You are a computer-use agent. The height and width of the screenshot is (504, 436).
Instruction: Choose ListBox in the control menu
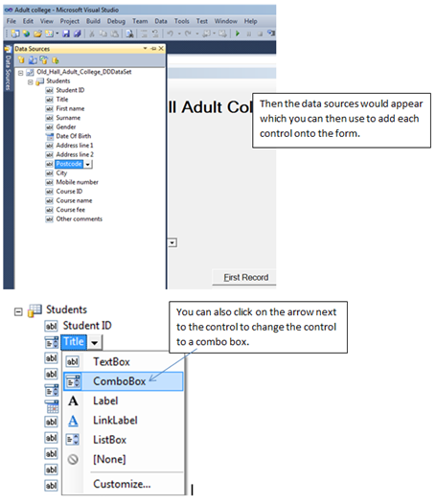(109, 440)
